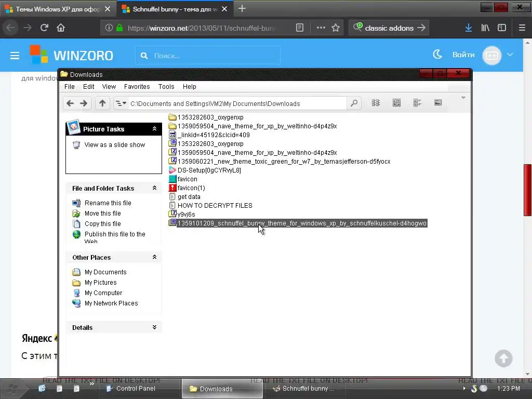
Task: Click Move this file
Action: [x=103, y=214]
